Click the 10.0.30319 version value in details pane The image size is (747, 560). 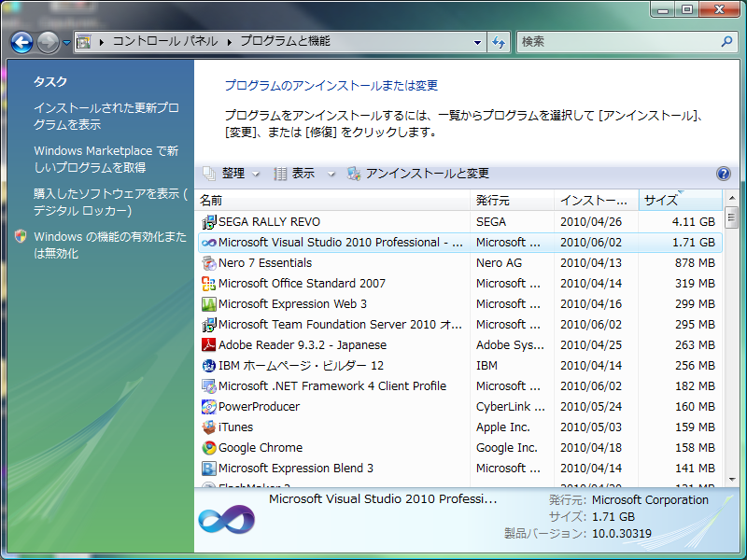[621, 534]
